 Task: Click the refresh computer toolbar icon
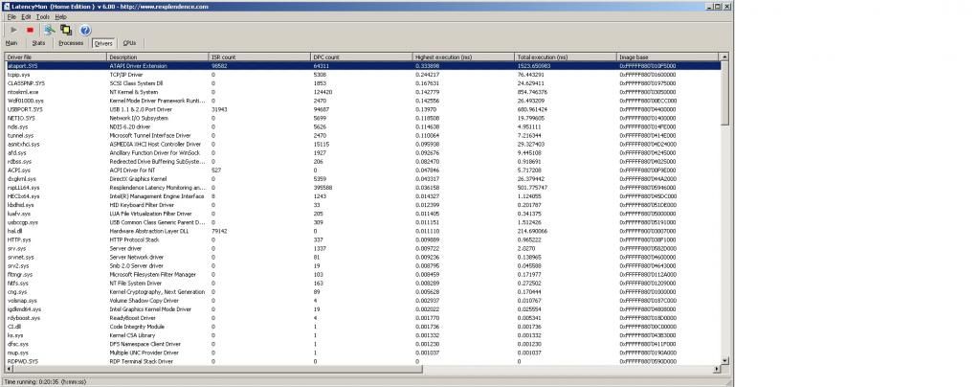49,30
